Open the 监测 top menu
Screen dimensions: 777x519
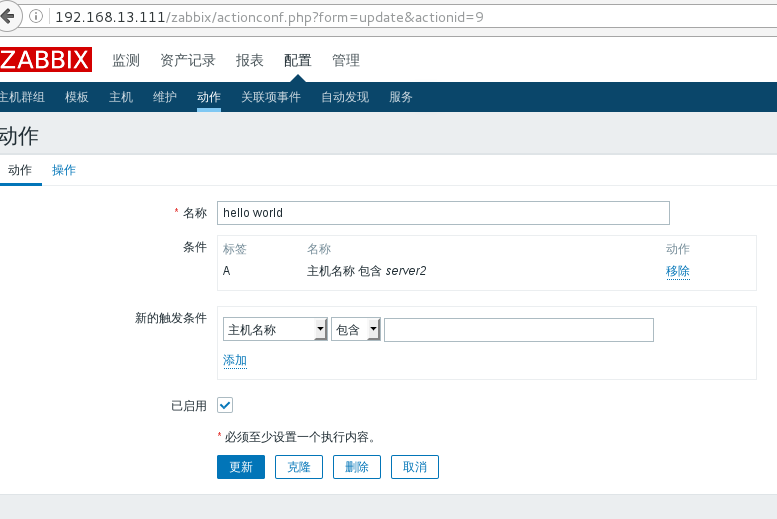click(126, 60)
